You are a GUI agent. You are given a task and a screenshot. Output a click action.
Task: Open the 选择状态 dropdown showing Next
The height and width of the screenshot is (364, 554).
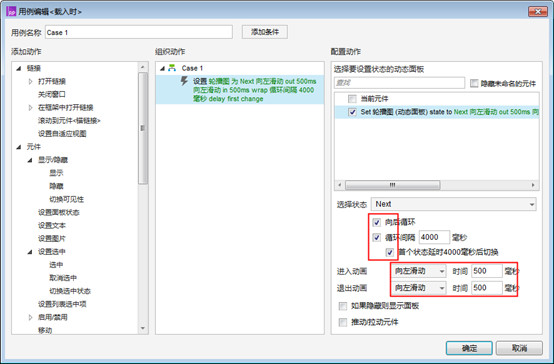[x=454, y=204]
